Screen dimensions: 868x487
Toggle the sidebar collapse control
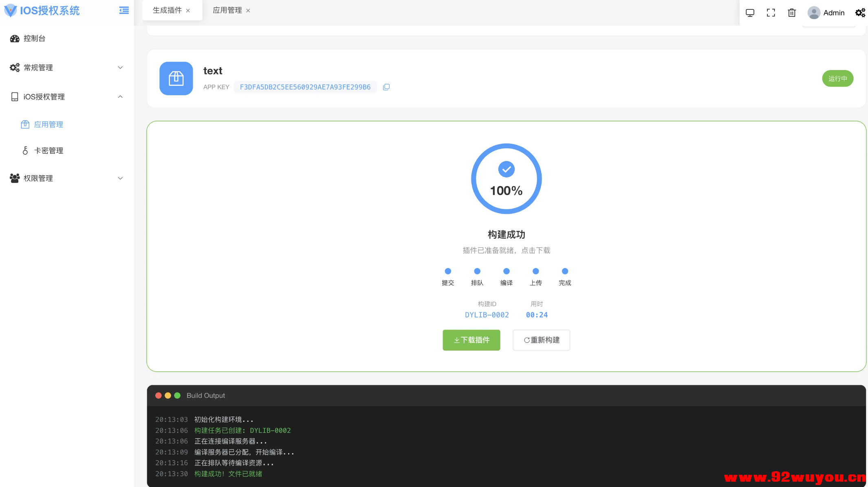coord(123,11)
